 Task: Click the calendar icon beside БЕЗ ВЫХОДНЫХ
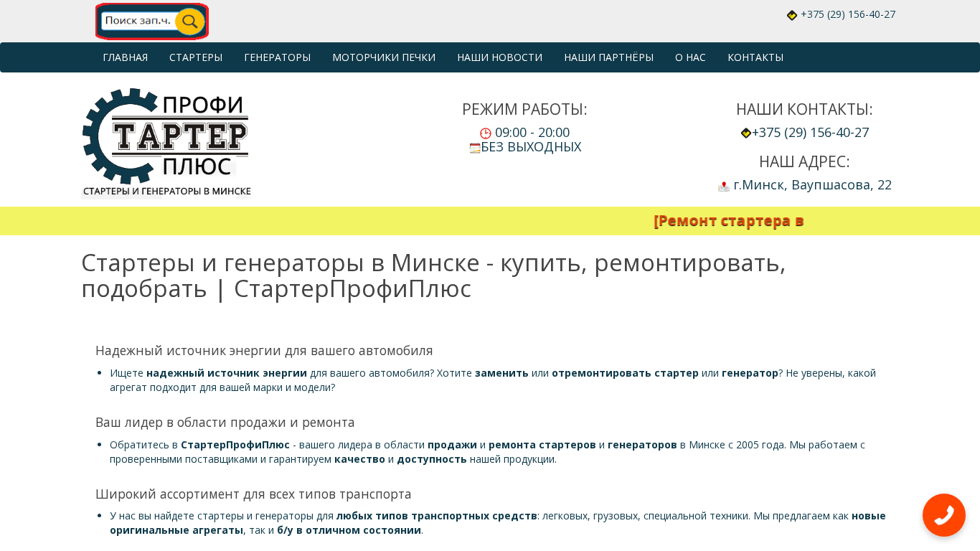(475, 148)
